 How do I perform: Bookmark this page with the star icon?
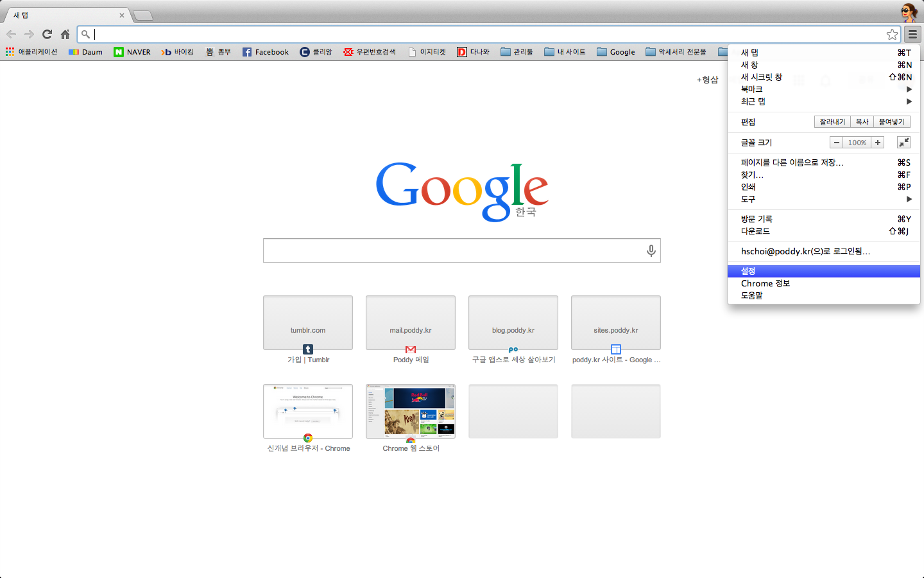pos(892,34)
